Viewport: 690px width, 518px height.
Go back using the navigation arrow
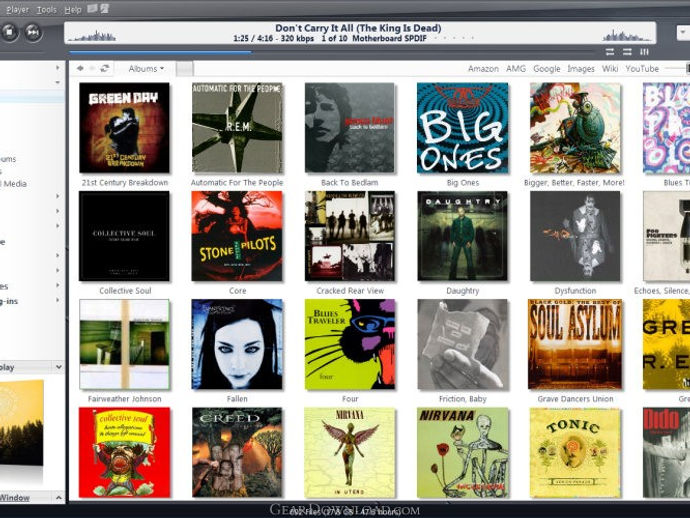[80, 68]
